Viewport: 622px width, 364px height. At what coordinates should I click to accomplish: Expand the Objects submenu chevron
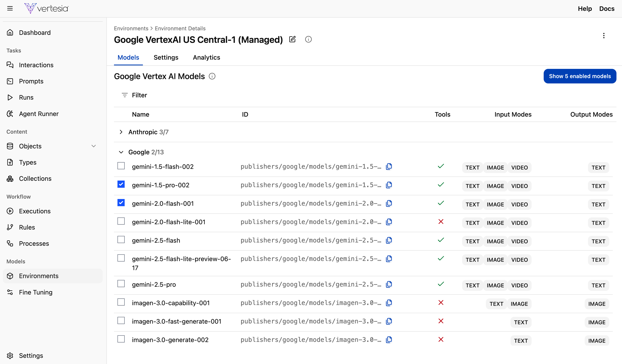pyautogui.click(x=93, y=146)
